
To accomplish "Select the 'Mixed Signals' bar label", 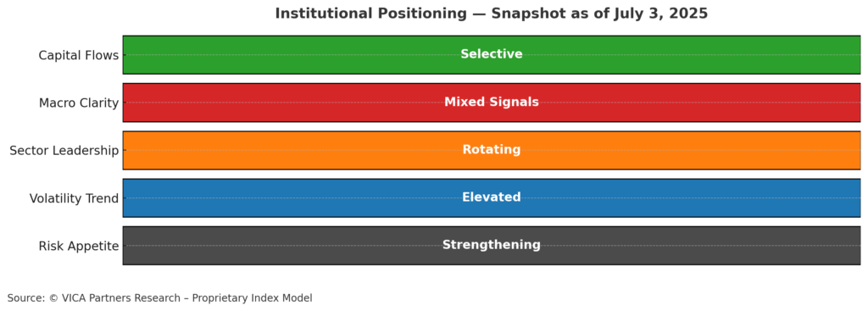I will [x=492, y=103].
